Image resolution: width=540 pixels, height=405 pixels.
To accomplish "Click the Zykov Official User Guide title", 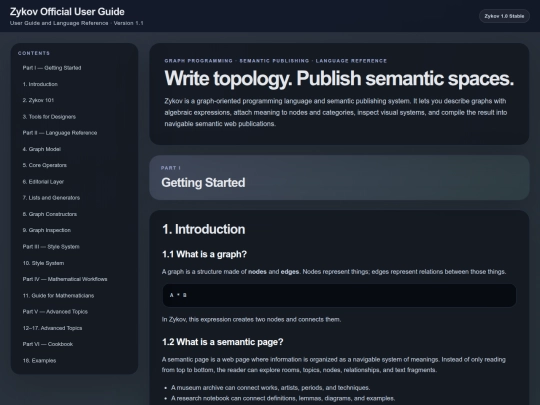I will click(x=67, y=12).
